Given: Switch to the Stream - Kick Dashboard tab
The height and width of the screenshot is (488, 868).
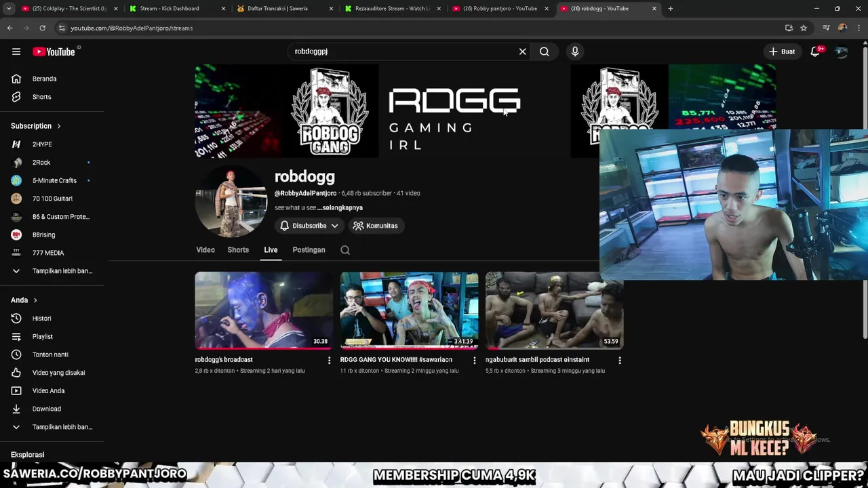Looking at the screenshot, I should [176, 9].
